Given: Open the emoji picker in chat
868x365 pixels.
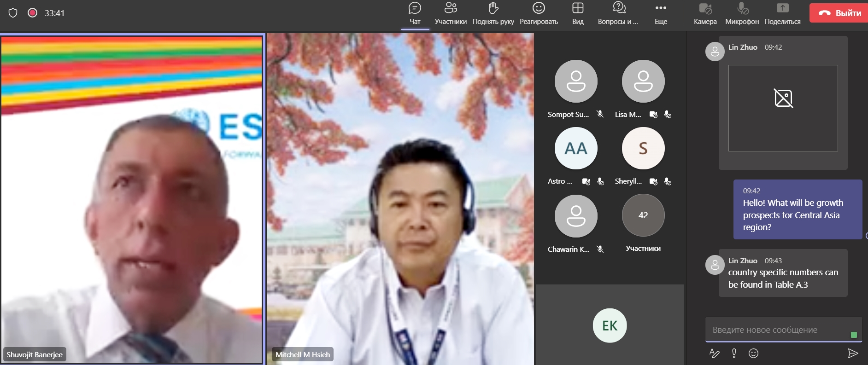Looking at the screenshot, I should click(x=753, y=353).
